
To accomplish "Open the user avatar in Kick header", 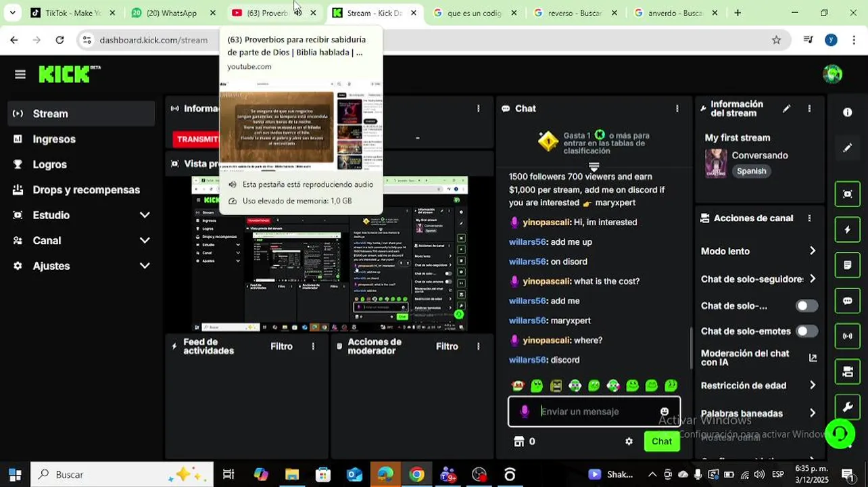I will (832, 74).
